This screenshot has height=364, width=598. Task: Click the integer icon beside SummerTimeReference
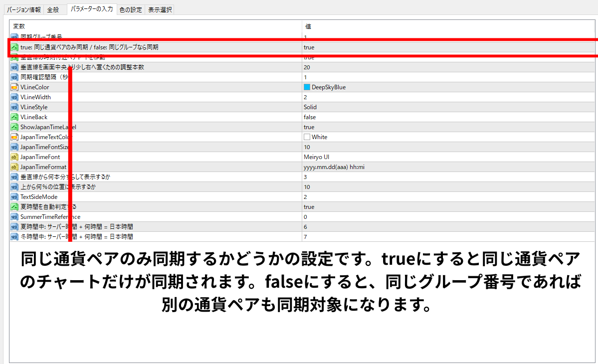14,217
